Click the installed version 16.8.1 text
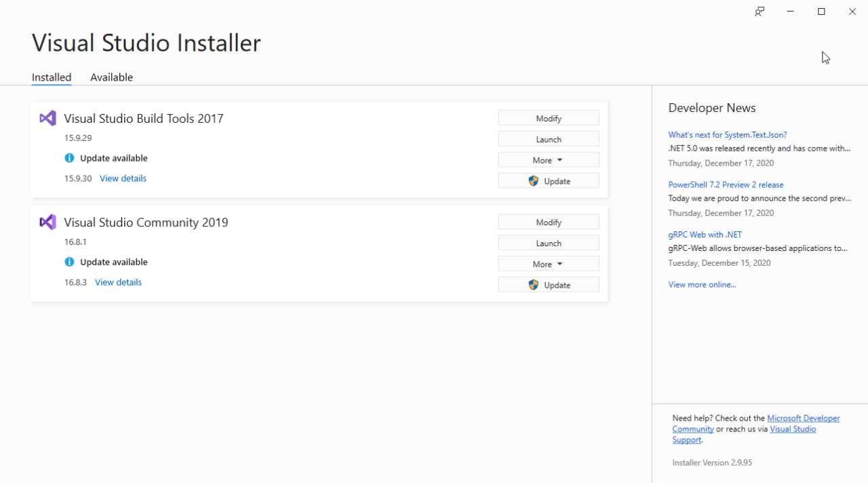Image resolution: width=868 pixels, height=483 pixels. point(75,241)
